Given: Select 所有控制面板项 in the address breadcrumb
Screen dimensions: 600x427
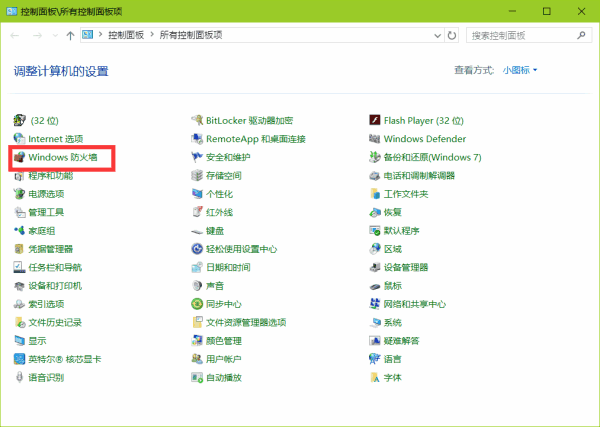Looking at the screenshot, I should [191, 35].
